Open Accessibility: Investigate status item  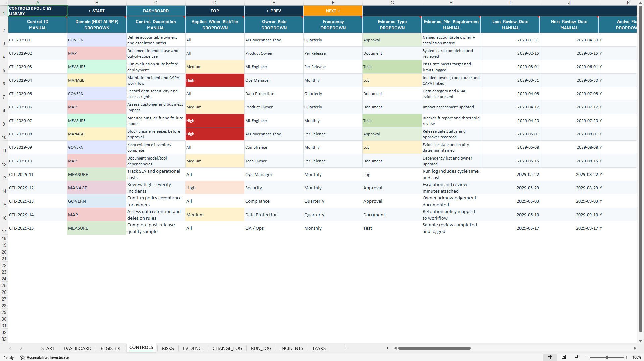pos(45,357)
